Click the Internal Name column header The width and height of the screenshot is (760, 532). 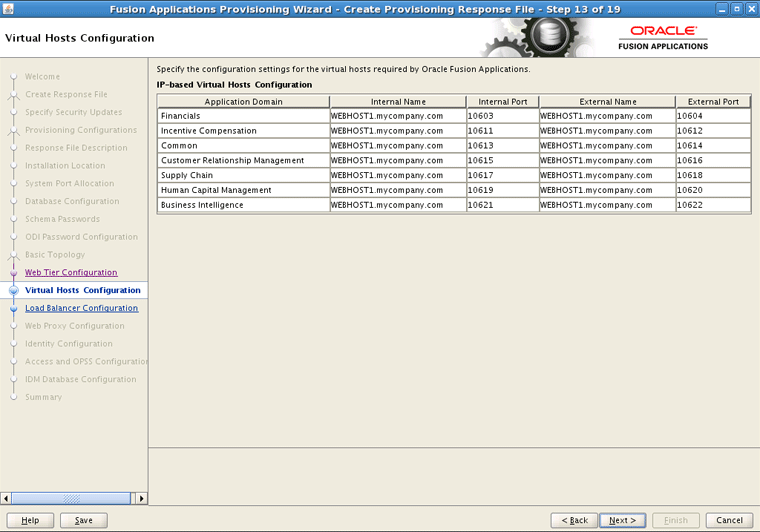pos(398,102)
